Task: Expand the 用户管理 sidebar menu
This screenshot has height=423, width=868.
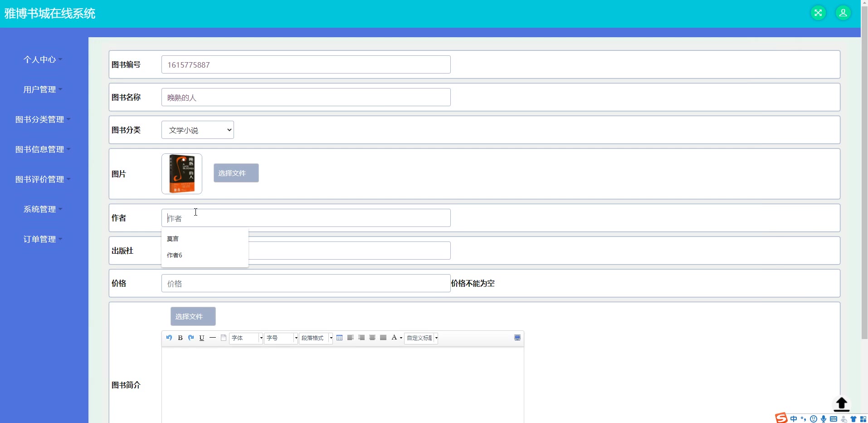Action: [43, 89]
